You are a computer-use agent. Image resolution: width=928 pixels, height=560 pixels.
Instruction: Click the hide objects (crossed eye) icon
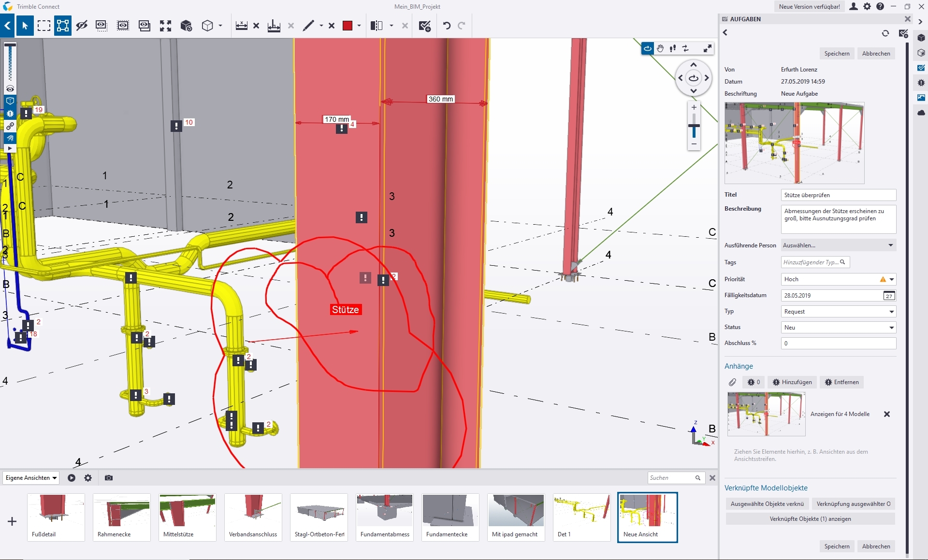(82, 26)
